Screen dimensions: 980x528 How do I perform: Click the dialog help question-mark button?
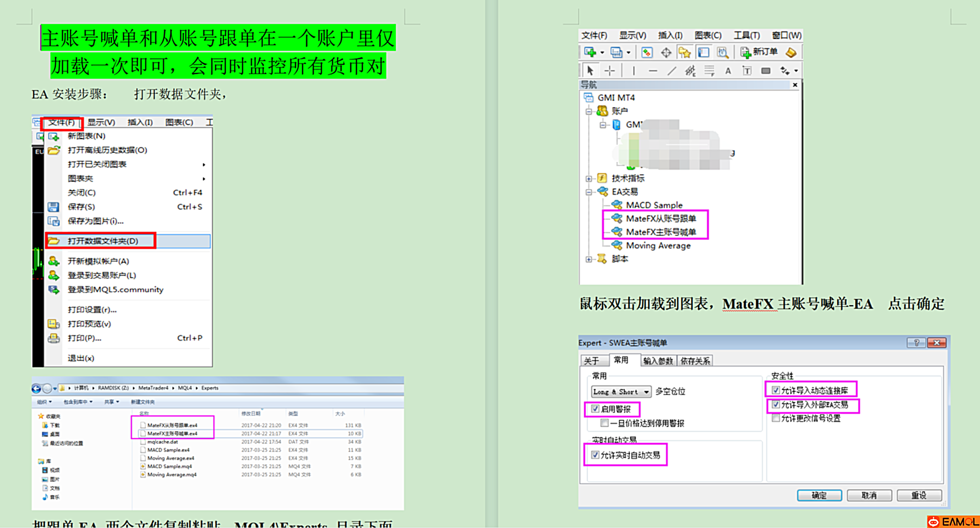click(916, 343)
